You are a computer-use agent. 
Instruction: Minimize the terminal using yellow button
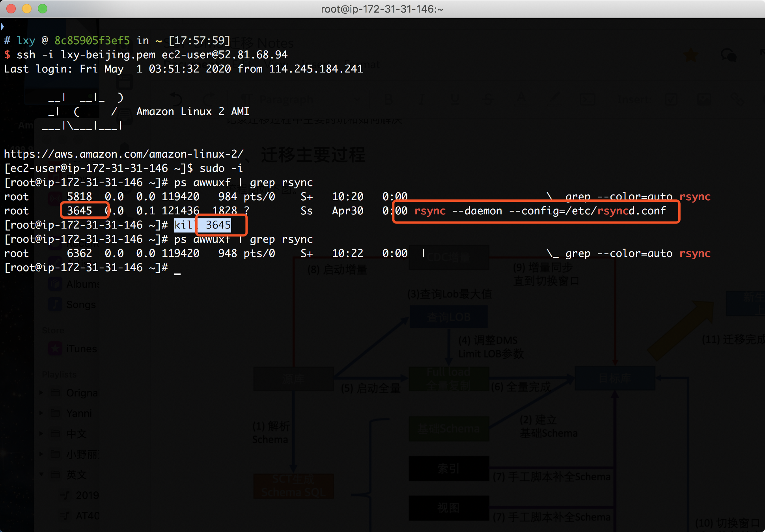(27, 9)
